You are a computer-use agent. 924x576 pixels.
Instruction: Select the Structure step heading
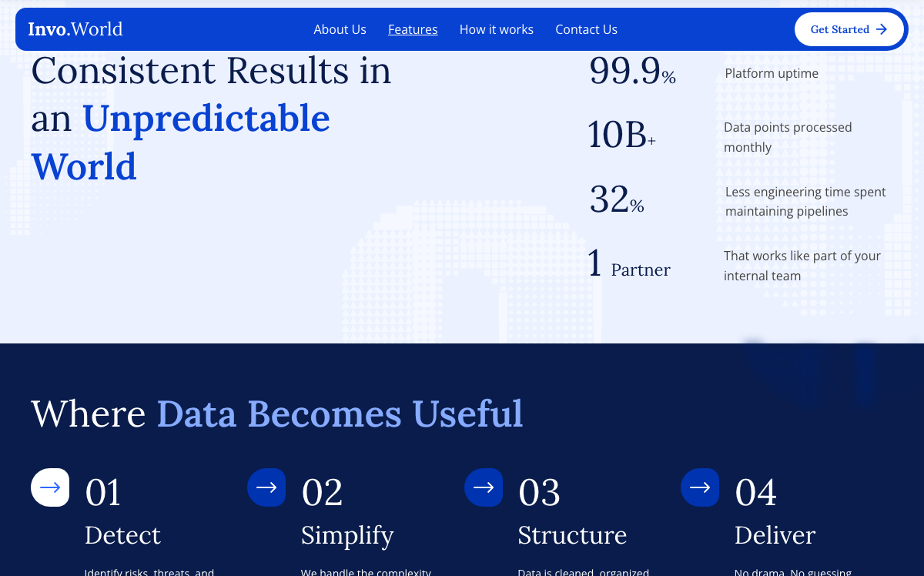pos(572,534)
